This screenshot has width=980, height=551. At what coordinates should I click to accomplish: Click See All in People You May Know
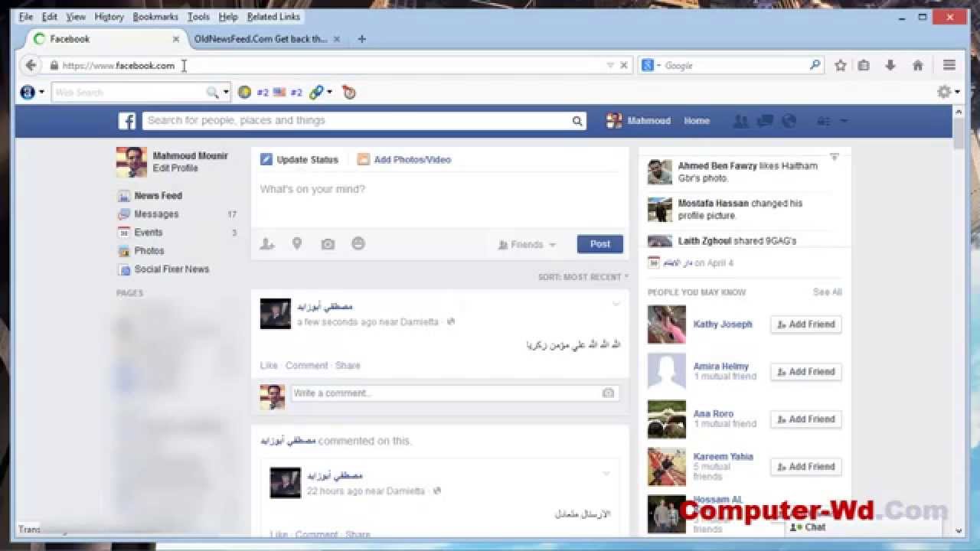[827, 292]
